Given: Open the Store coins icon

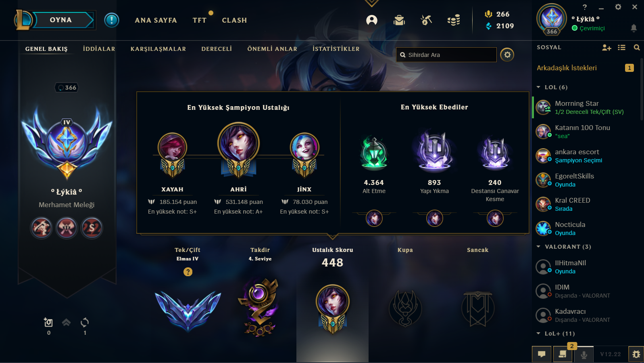Looking at the screenshot, I should tap(454, 20).
